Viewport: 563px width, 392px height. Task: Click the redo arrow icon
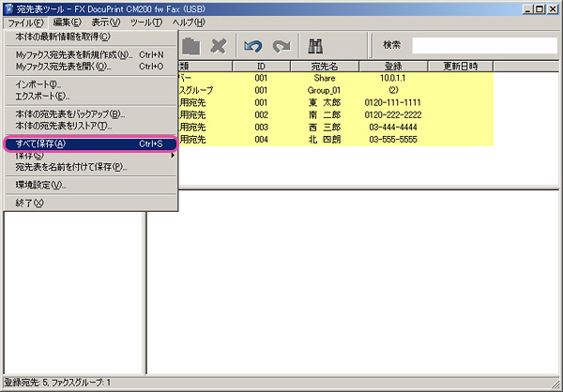click(x=281, y=45)
